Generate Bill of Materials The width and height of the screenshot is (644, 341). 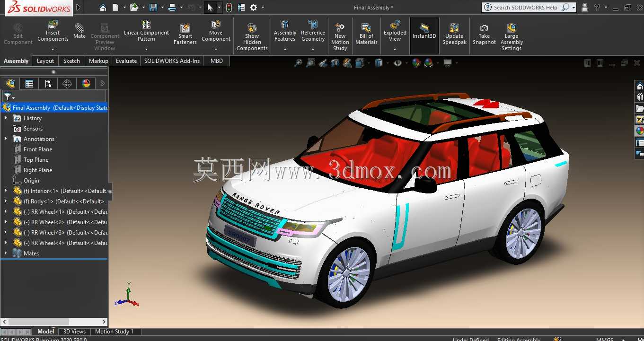[x=366, y=34]
